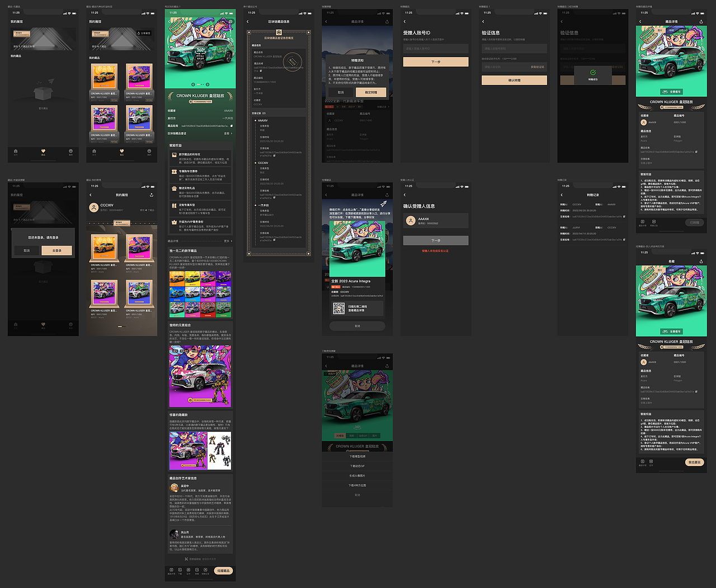
Task: Open 首页 tab icon under 分享展馆 gallery
Action: (94, 152)
